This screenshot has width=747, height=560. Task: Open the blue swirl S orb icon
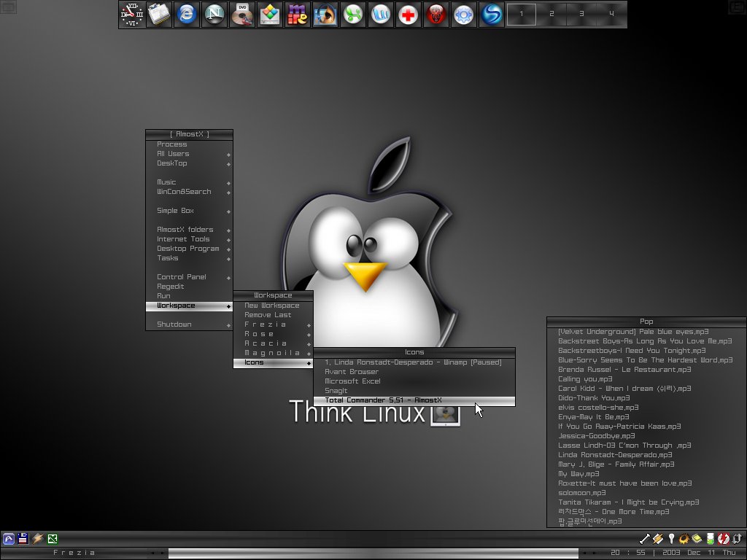(491, 15)
